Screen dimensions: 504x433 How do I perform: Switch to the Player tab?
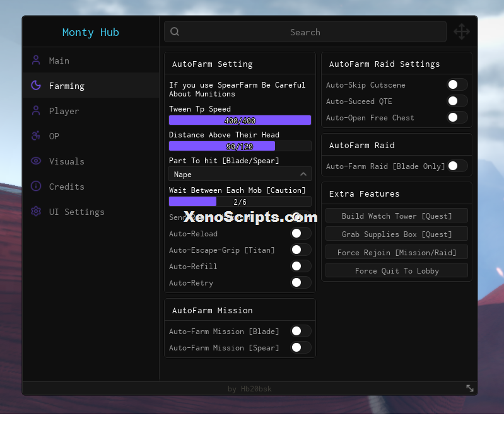coord(91,111)
